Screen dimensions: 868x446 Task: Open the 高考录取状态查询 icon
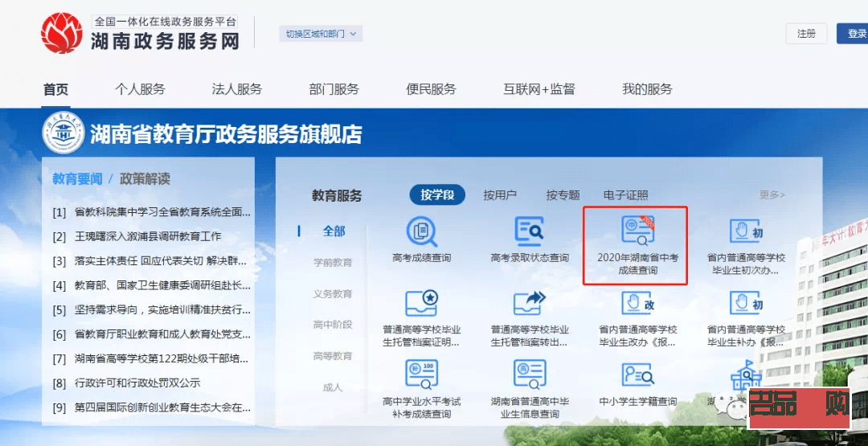(530, 232)
